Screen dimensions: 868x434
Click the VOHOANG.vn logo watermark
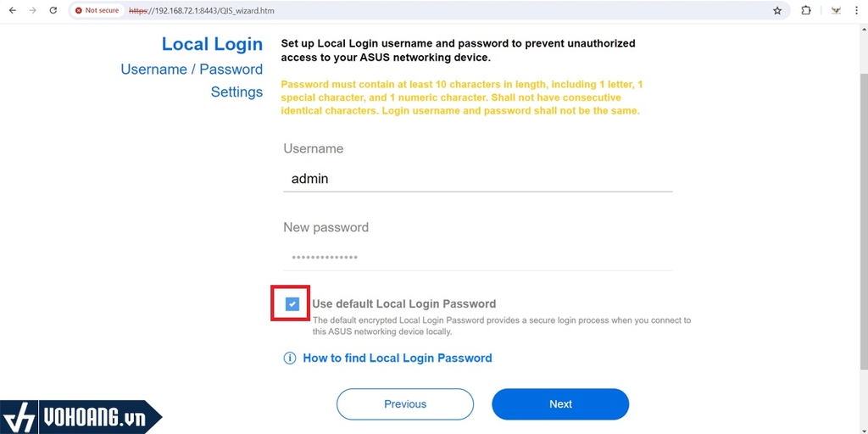(x=81, y=417)
